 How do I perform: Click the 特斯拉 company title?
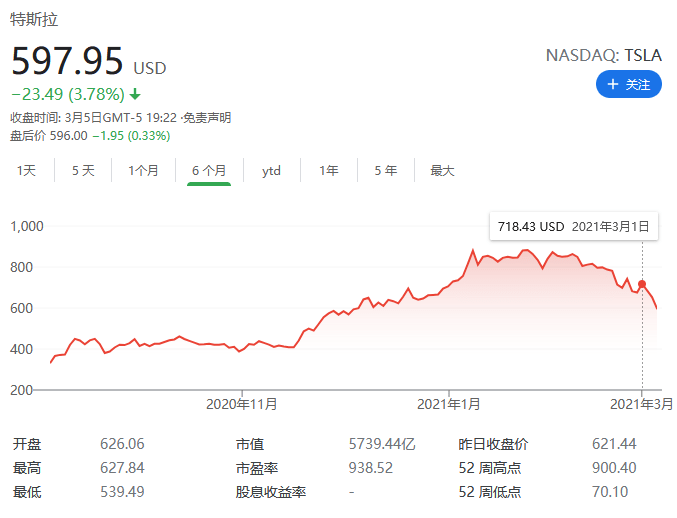[x=34, y=19]
